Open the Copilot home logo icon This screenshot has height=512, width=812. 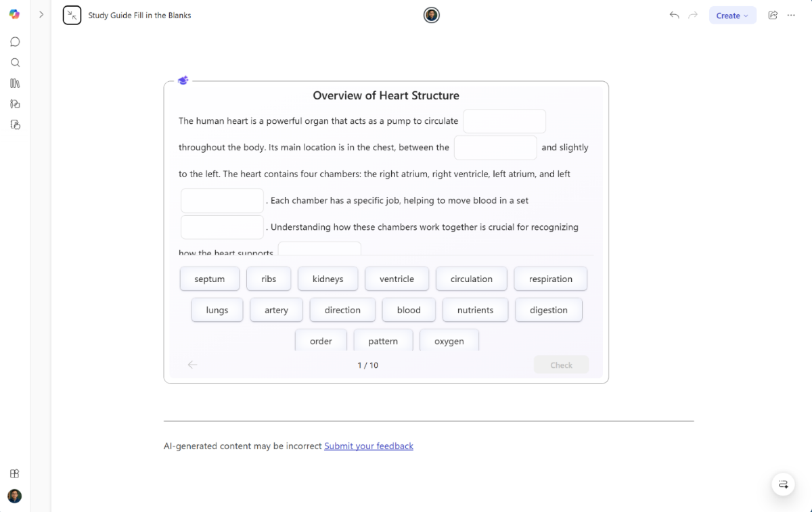pyautogui.click(x=14, y=14)
